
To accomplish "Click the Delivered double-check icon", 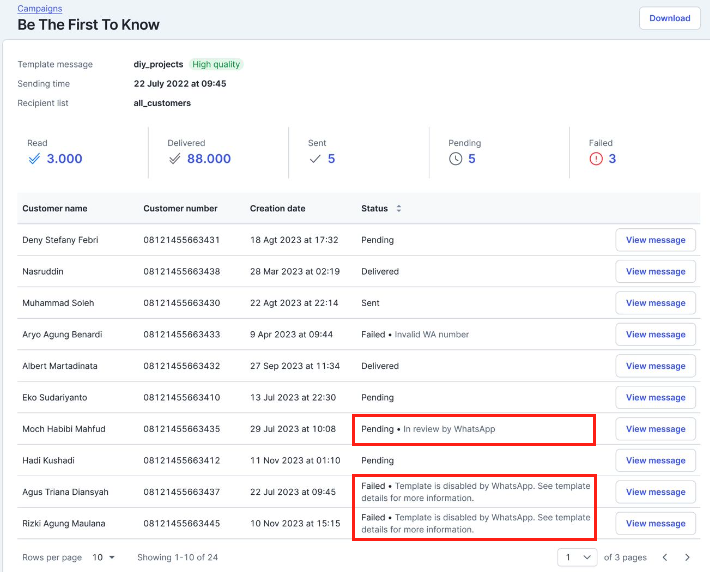I will point(175,159).
